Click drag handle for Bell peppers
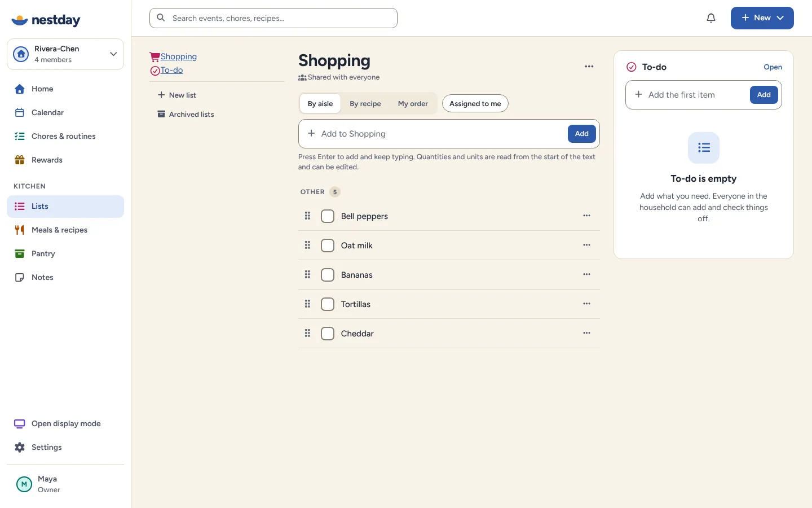This screenshot has height=508, width=812. (308, 216)
